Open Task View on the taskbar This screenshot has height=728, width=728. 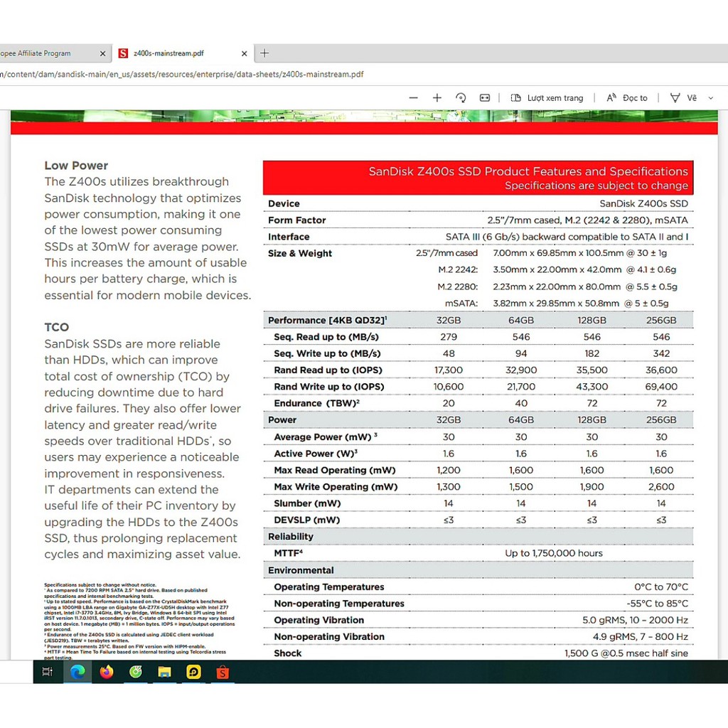coord(48,672)
